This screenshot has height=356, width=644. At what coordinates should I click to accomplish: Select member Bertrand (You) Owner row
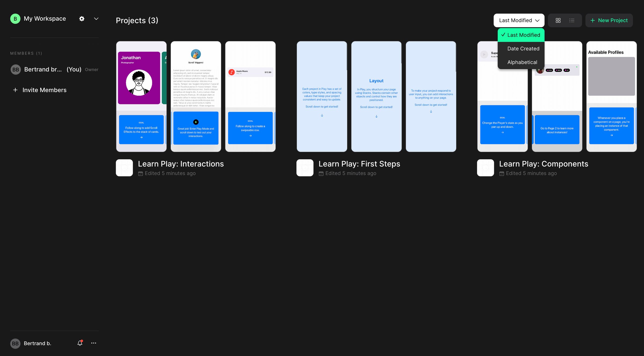[x=54, y=69]
